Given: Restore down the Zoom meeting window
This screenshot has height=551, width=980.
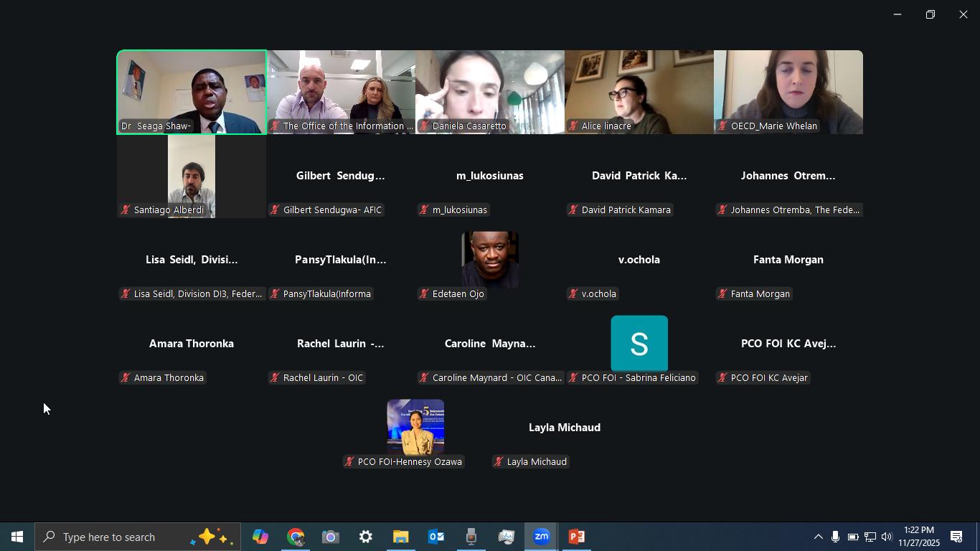Looking at the screenshot, I should pos(930,14).
